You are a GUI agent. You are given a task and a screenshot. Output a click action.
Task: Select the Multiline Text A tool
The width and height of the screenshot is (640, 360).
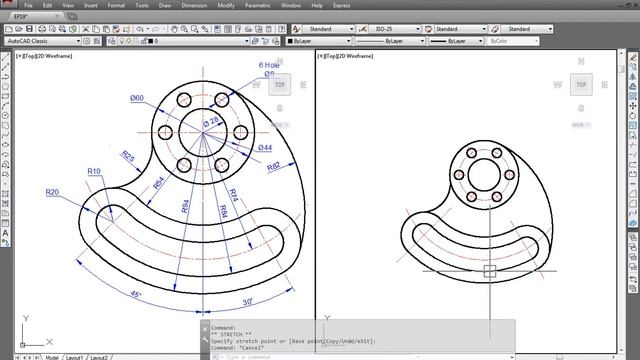click(x=5, y=233)
